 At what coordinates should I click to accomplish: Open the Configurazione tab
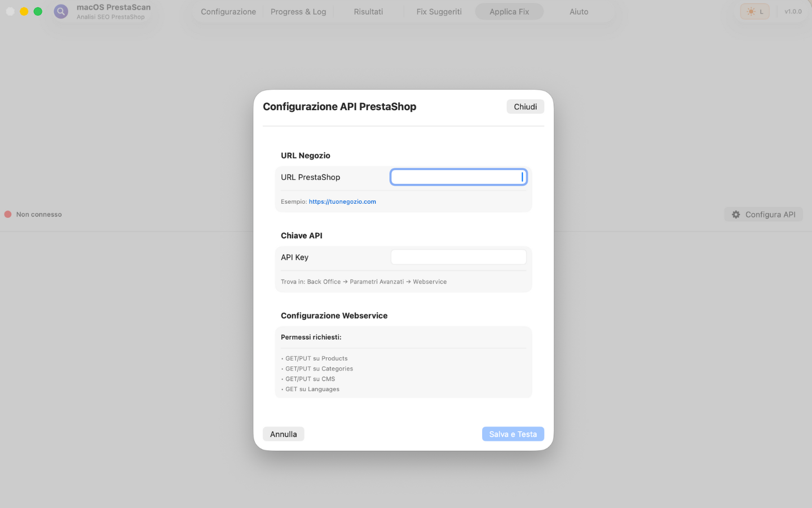[x=228, y=11]
